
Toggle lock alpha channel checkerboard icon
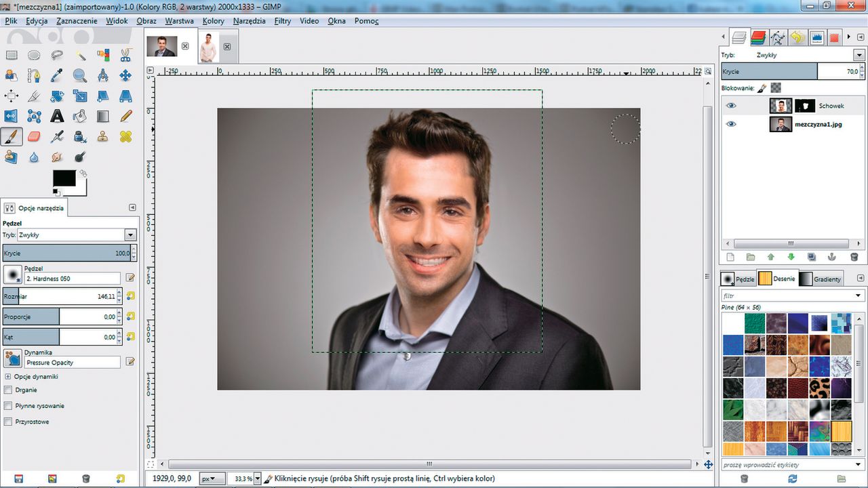pyautogui.click(x=776, y=87)
